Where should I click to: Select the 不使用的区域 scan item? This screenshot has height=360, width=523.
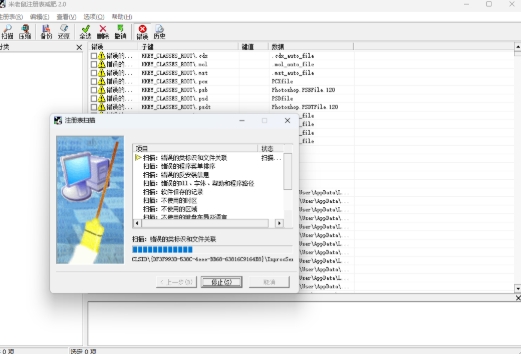point(170,209)
